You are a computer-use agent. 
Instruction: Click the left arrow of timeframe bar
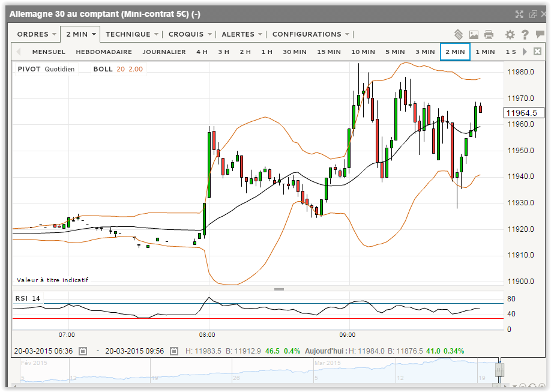tap(19, 52)
